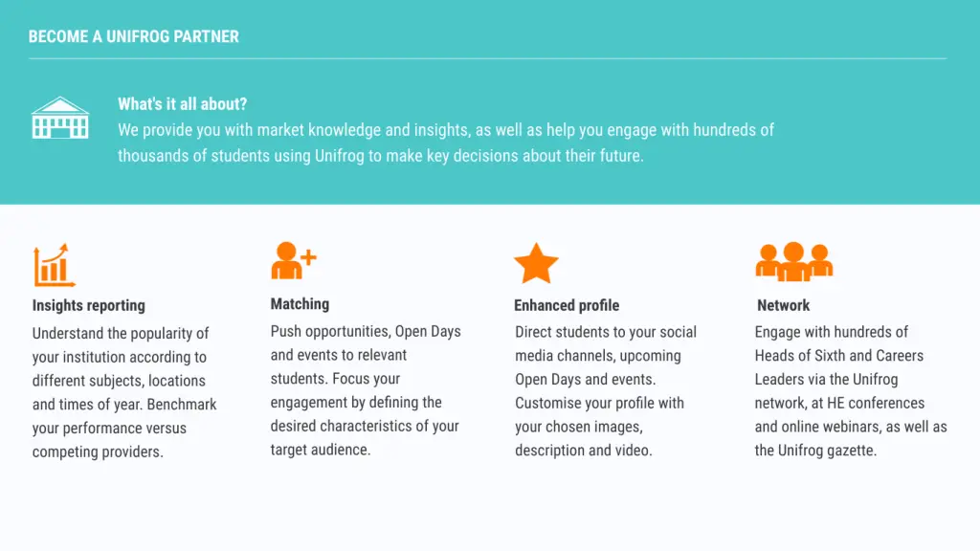Image resolution: width=980 pixels, height=551 pixels.
Task: Open the 'Enhanced profile' heading
Action: [x=567, y=306]
